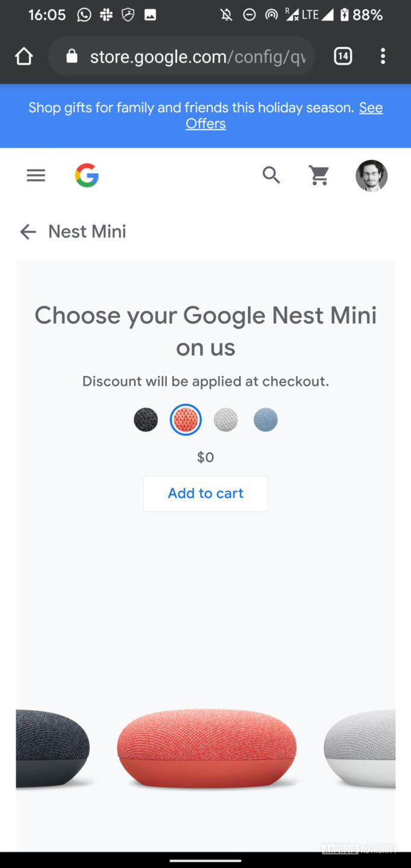Screen dimensions: 411x868
Task: Open the Google Store navigation menu
Action: (x=36, y=175)
